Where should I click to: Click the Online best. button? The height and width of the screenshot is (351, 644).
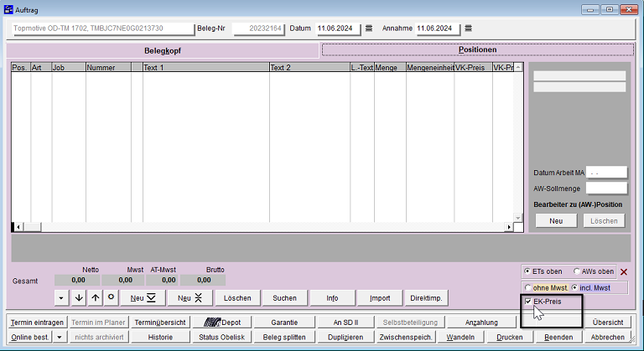[30, 337]
